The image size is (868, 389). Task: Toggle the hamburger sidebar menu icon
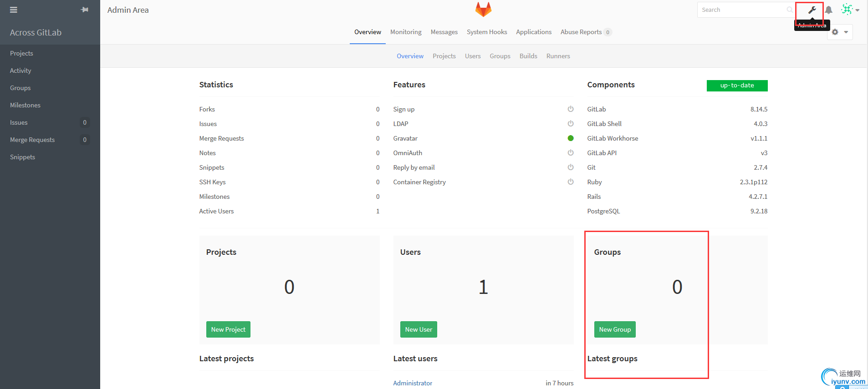tap(14, 10)
